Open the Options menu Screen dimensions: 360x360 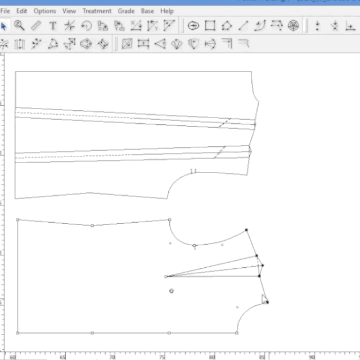pyautogui.click(x=45, y=11)
